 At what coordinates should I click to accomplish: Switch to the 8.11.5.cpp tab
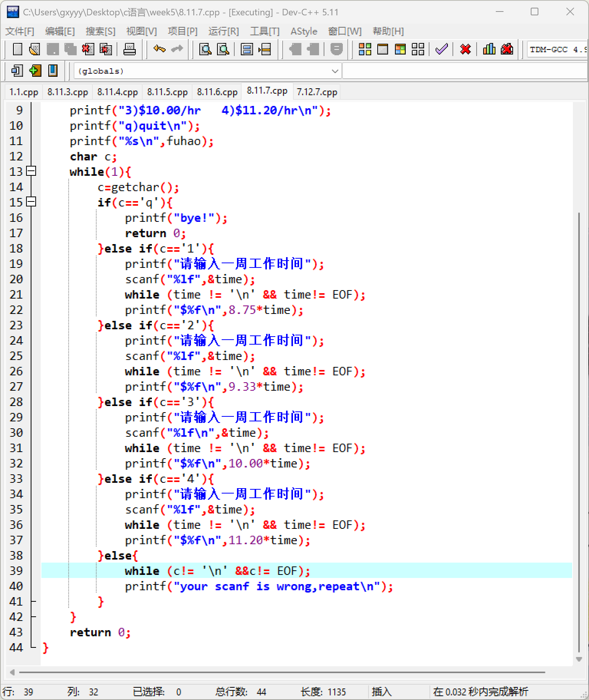point(167,92)
